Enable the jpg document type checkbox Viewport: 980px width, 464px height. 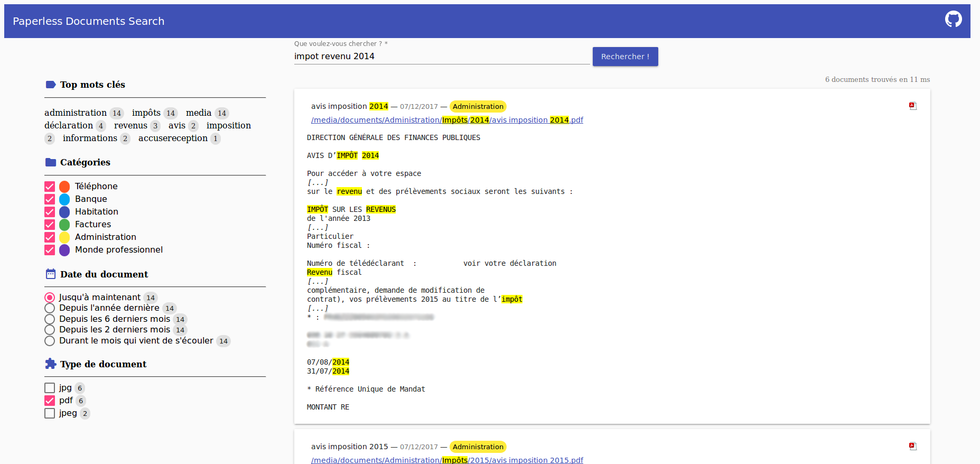point(50,388)
